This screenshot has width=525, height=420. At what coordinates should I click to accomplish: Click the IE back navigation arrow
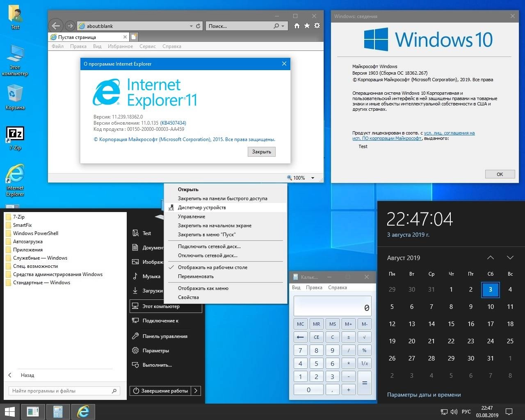56,26
